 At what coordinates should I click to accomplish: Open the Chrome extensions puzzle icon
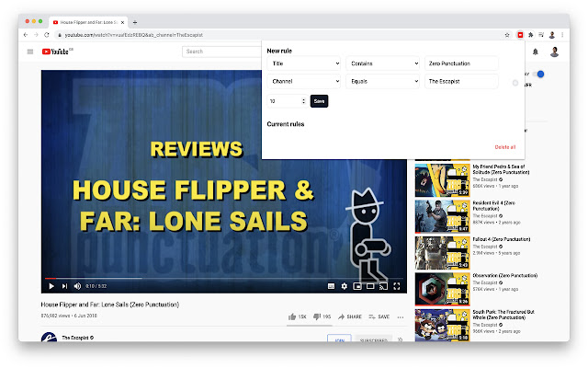(x=531, y=35)
